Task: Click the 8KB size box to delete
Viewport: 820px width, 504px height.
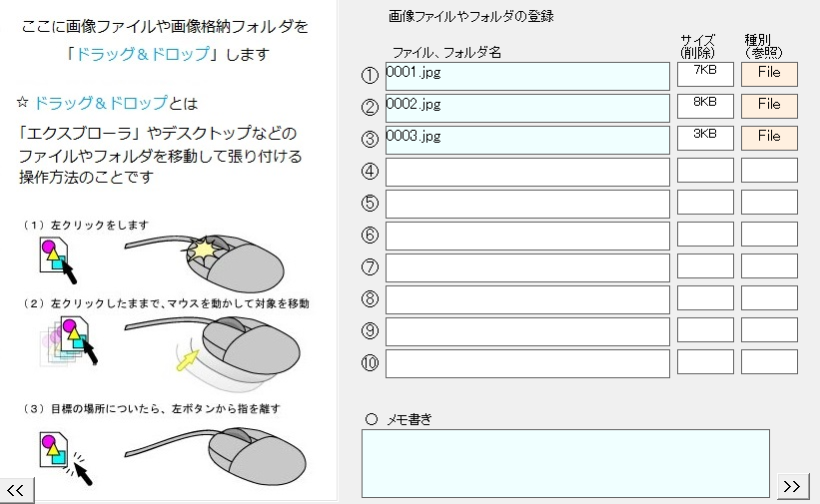Action: pyautogui.click(x=705, y=106)
